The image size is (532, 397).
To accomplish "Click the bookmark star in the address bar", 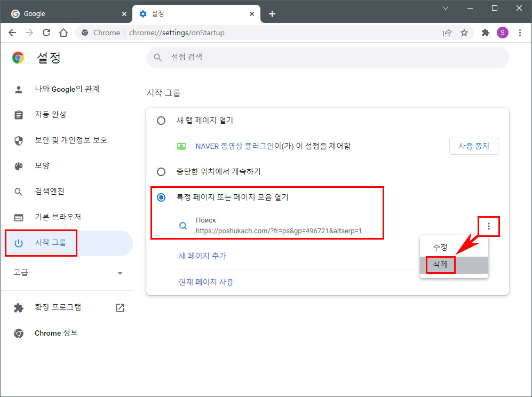I will [465, 33].
